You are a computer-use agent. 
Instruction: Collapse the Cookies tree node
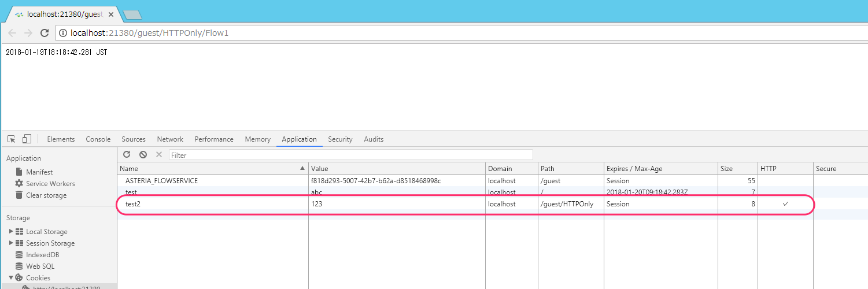(11, 277)
